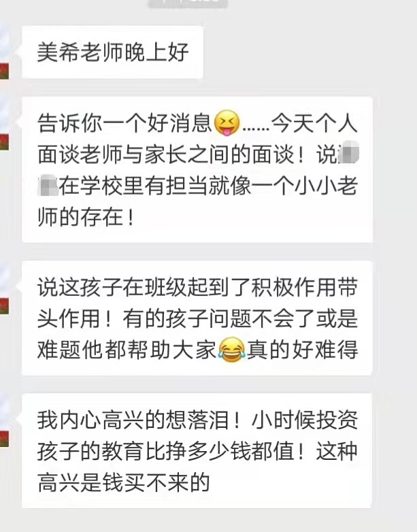Open sender avatar beside 我内心高兴的想落泪 message
Image resolution: width=417 pixels, height=532 pixels.
(x=4, y=420)
